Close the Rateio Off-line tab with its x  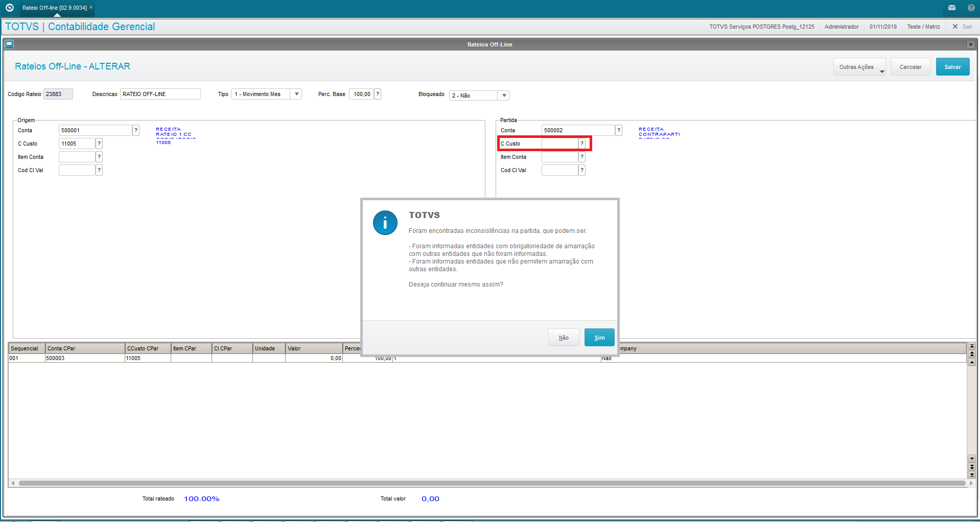point(91,8)
